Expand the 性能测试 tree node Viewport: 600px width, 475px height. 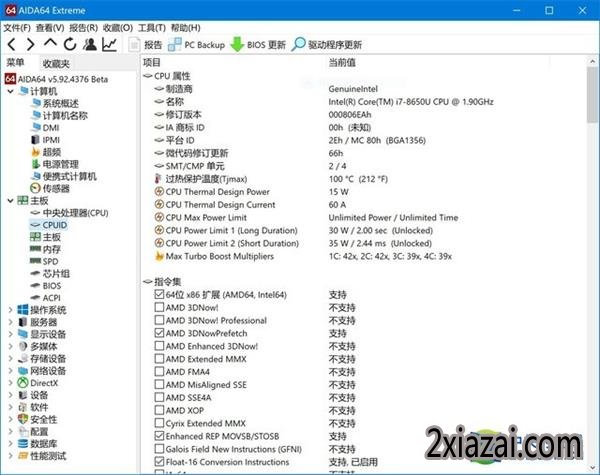[x=10, y=456]
